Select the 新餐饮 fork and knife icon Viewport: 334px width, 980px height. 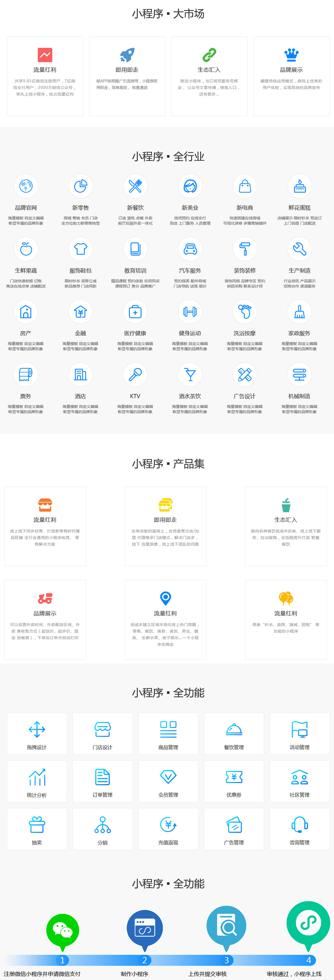pos(135,186)
